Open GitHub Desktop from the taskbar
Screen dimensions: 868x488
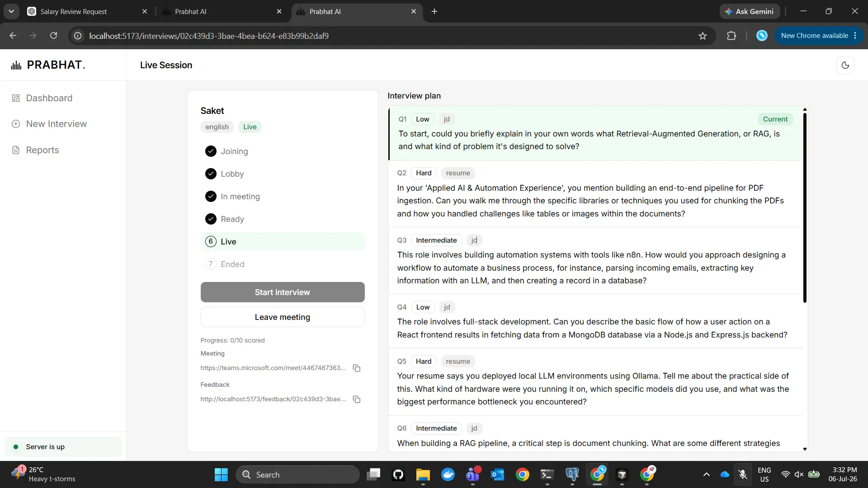(398, 474)
